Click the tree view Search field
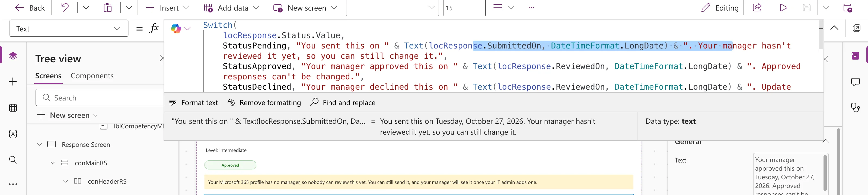 click(100, 97)
